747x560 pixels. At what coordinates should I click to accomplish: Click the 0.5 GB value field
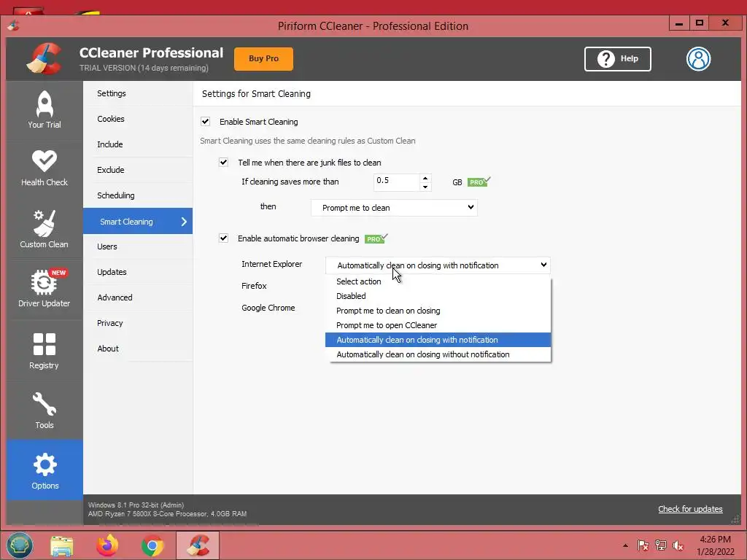click(396, 182)
